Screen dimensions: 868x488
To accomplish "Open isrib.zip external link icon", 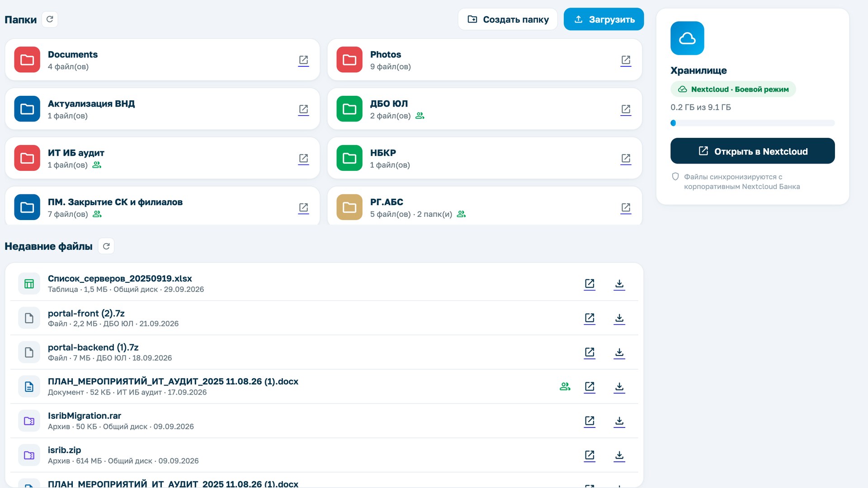I will click(x=590, y=455).
